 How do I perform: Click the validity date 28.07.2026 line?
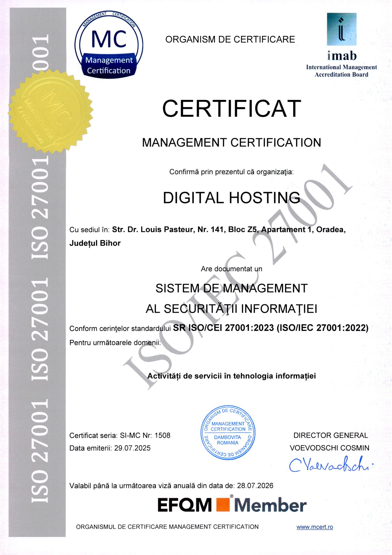pyautogui.click(x=171, y=486)
